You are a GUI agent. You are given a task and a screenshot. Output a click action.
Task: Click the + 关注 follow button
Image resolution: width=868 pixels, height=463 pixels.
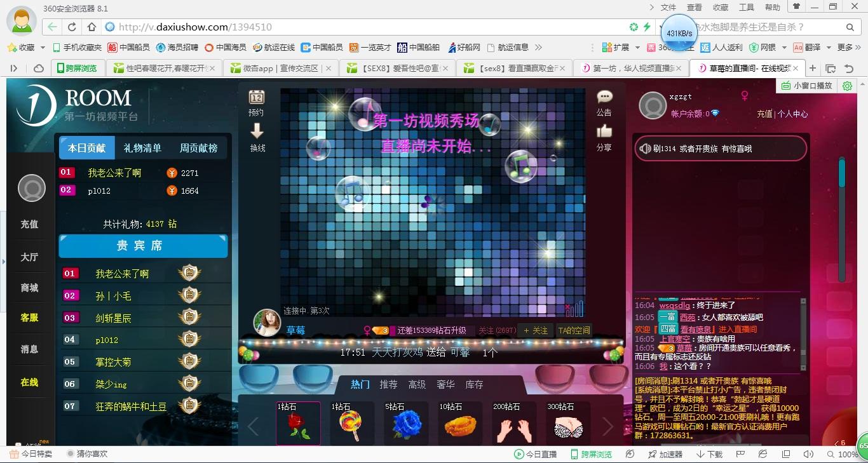tap(536, 330)
